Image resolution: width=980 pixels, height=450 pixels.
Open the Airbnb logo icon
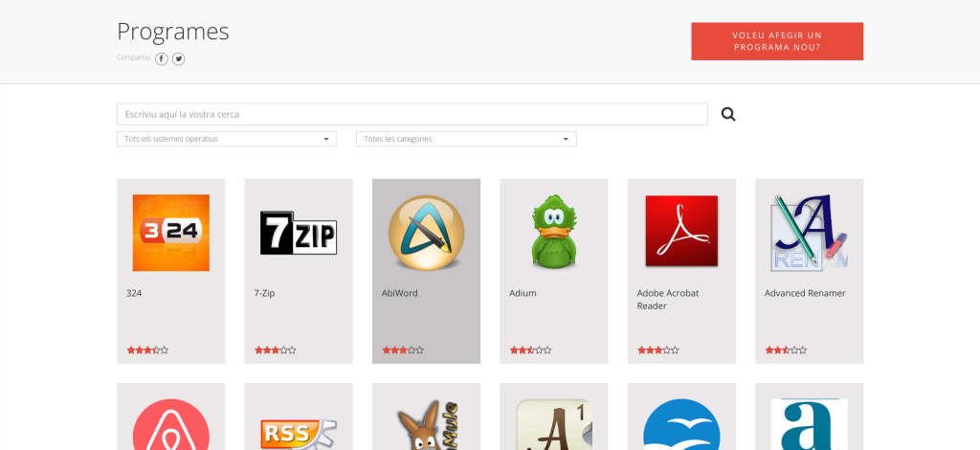[170, 424]
